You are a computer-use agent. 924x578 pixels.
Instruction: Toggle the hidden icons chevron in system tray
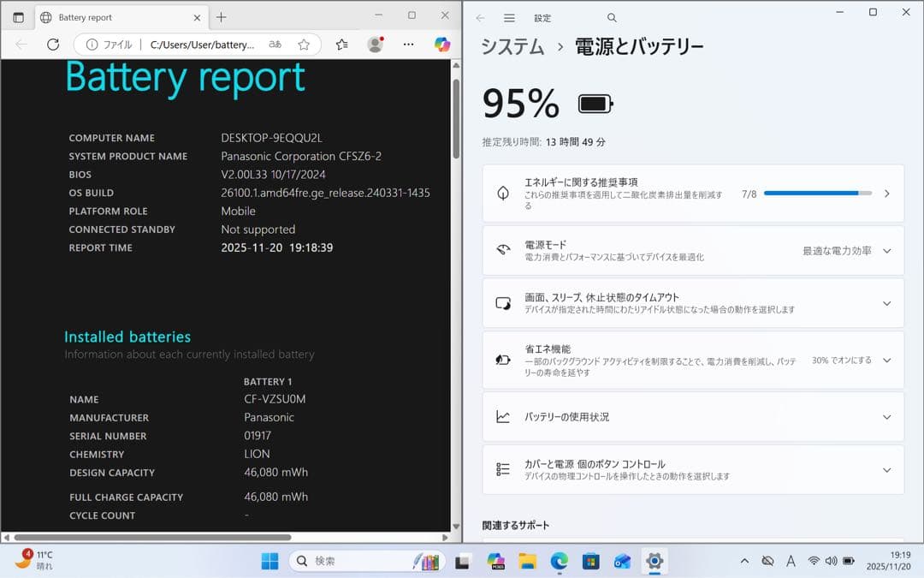pyautogui.click(x=744, y=561)
